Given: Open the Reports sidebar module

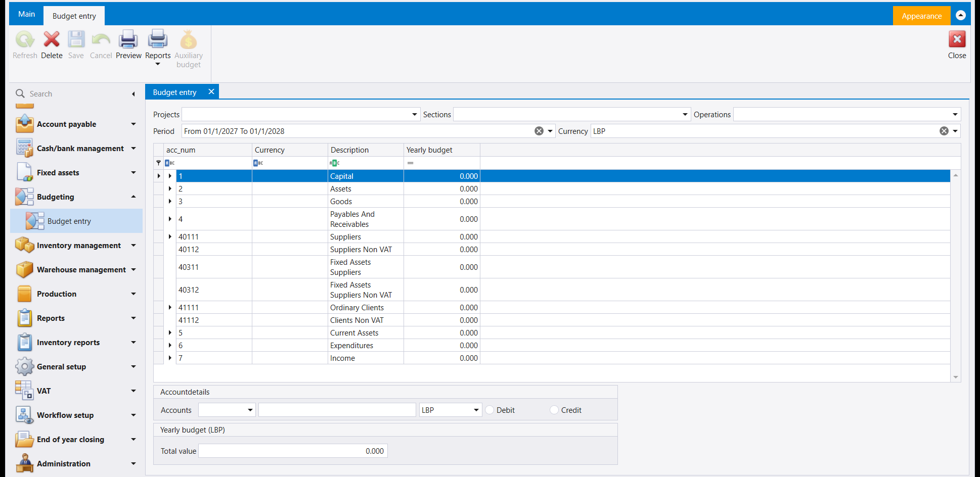Looking at the screenshot, I should (76, 318).
